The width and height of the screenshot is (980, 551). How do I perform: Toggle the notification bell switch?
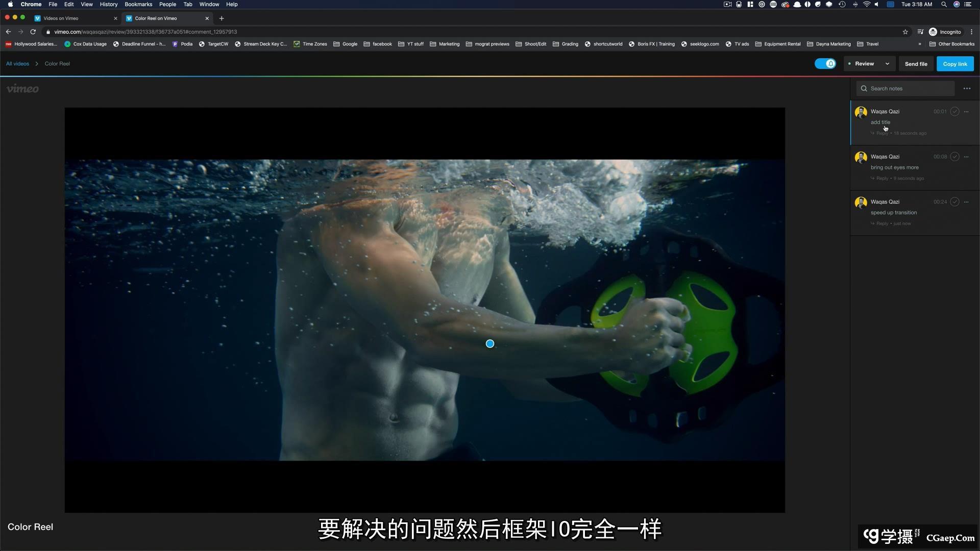click(x=825, y=64)
